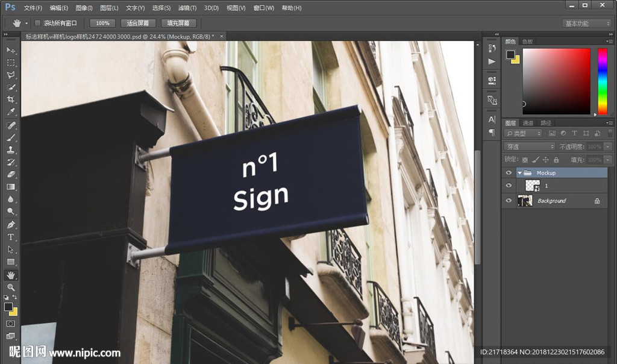
Task: Select the History Brush tool
Action: pyautogui.click(x=11, y=162)
